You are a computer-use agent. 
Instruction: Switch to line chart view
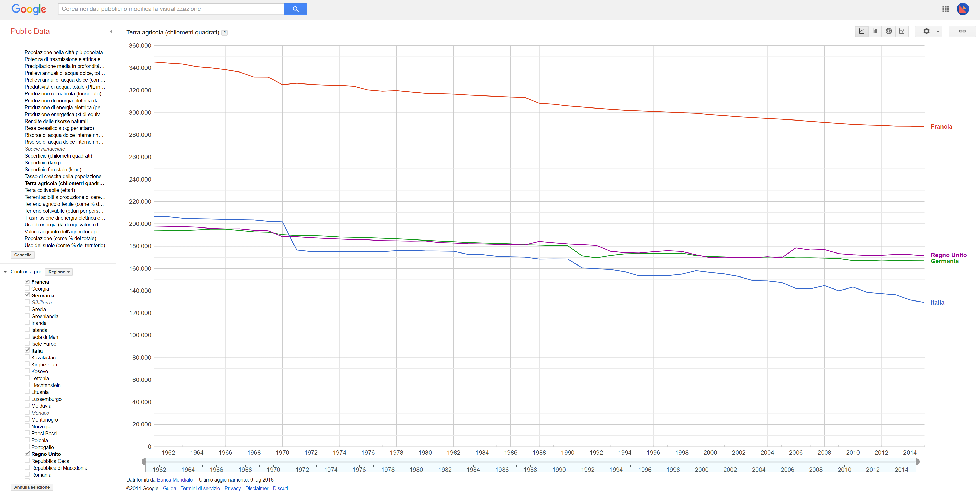pos(861,31)
